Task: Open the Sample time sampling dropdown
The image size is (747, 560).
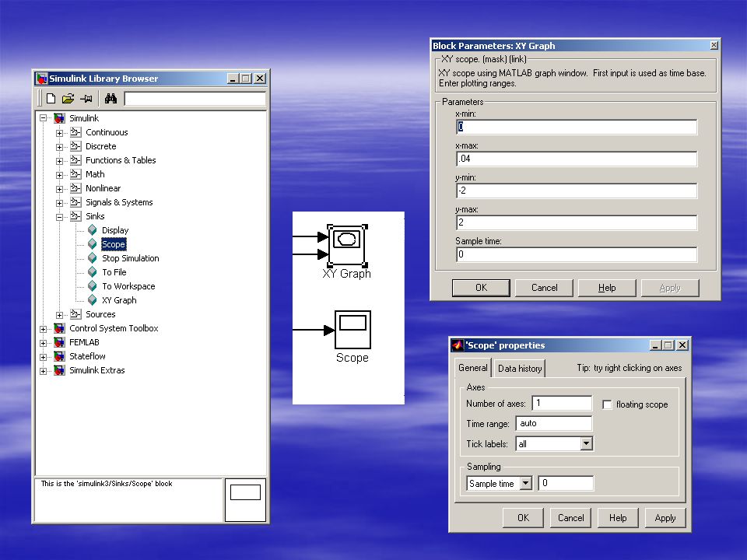Action: click(525, 483)
